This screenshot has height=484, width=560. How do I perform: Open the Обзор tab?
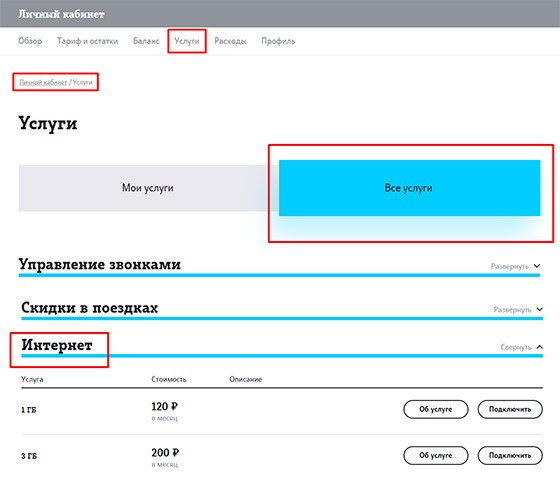pyautogui.click(x=30, y=41)
